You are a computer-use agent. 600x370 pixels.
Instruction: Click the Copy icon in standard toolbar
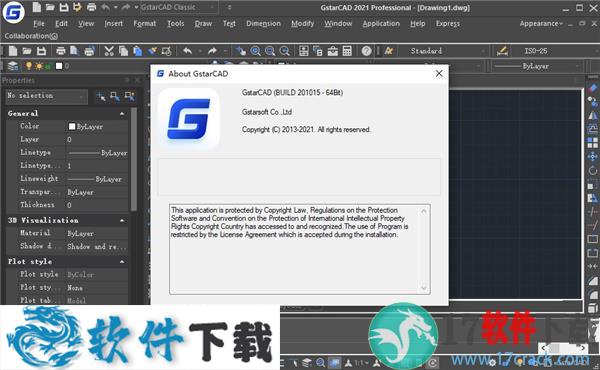(x=123, y=51)
